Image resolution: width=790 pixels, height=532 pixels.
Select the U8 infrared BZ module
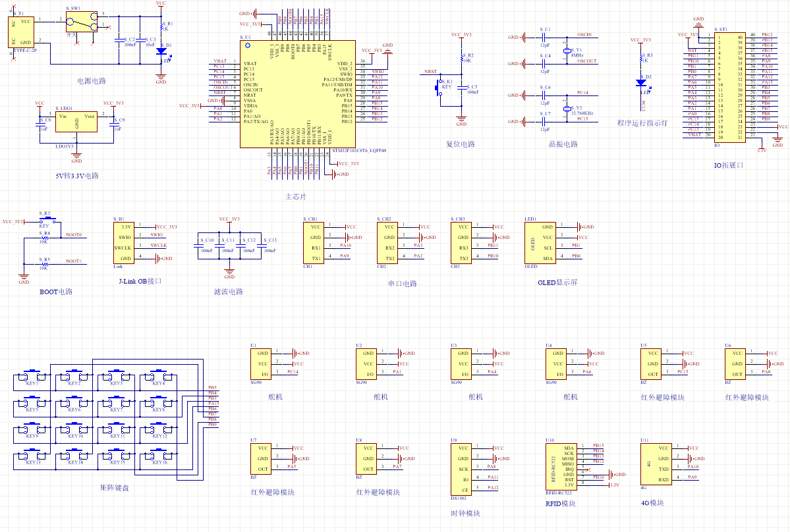[x=366, y=458]
